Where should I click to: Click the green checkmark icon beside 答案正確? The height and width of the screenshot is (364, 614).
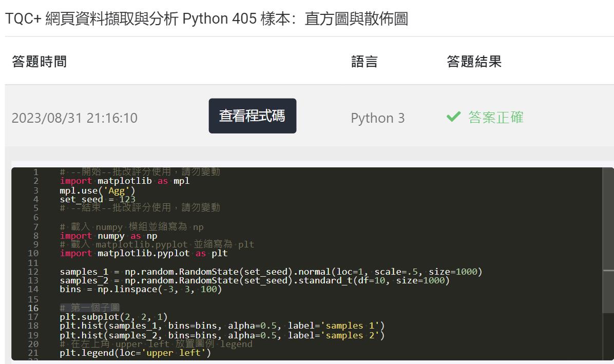pos(453,117)
